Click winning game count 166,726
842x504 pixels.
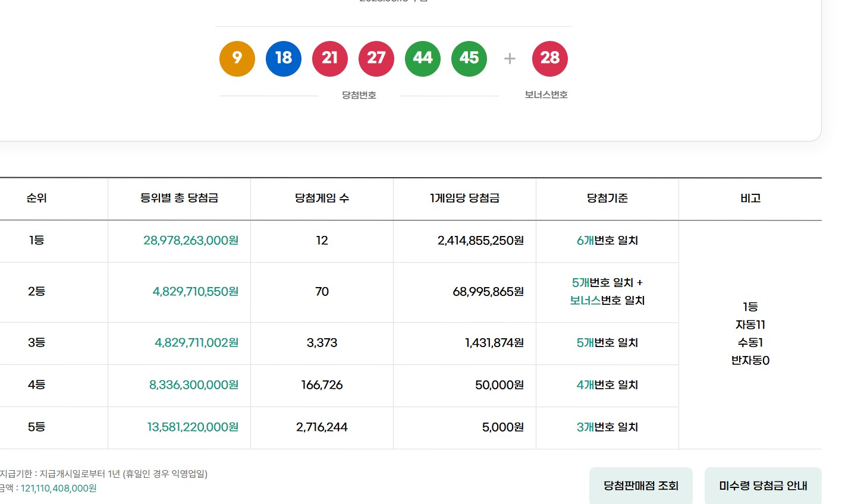tap(322, 385)
